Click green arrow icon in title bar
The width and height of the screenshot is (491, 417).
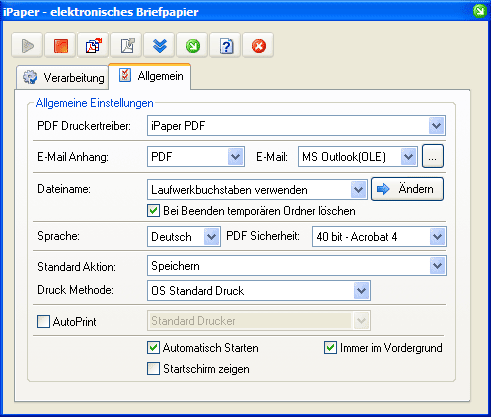[x=479, y=11]
